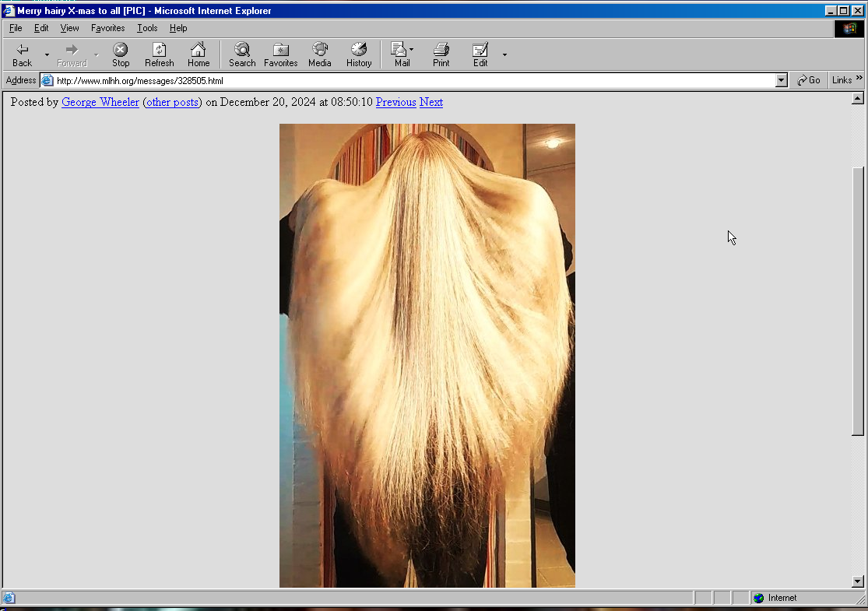Refresh the page using the toolbar icon
The image size is (868, 611).
point(159,50)
